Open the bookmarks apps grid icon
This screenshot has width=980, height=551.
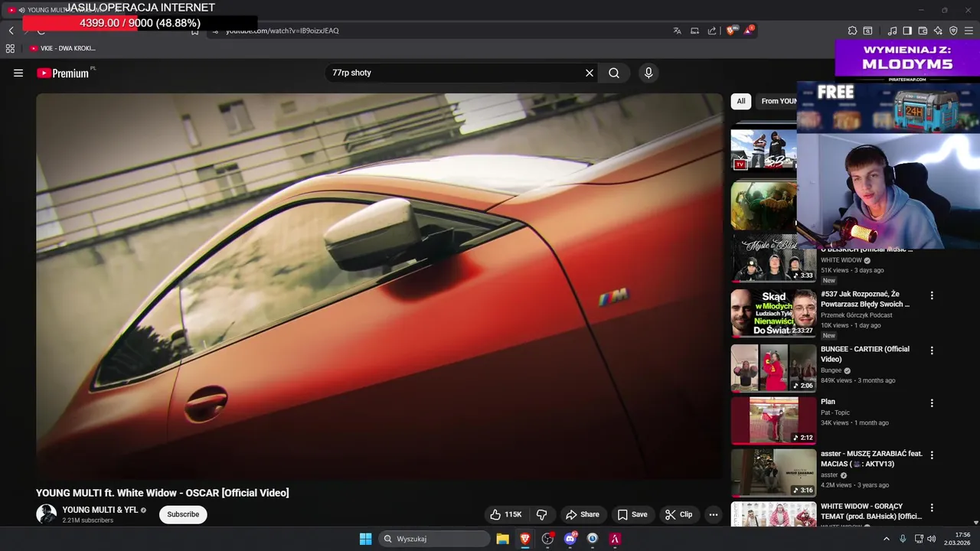[x=10, y=48]
